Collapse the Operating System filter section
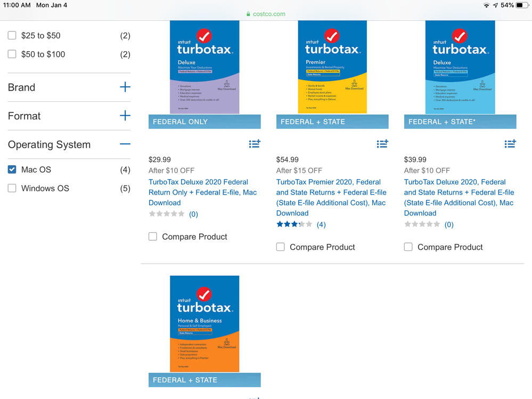Image resolution: width=532 pixels, height=399 pixels. (x=125, y=144)
